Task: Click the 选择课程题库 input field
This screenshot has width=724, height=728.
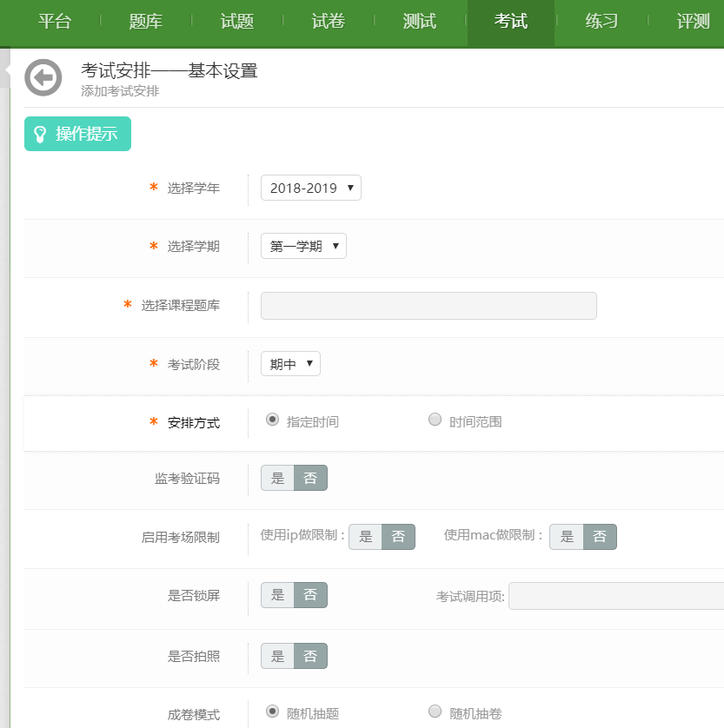Action: pos(428,306)
